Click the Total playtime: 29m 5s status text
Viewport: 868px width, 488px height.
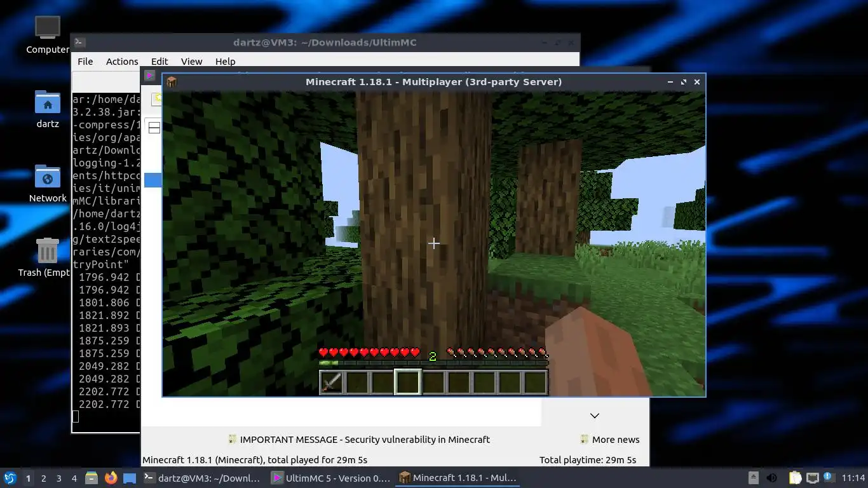click(x=588, y=460)
